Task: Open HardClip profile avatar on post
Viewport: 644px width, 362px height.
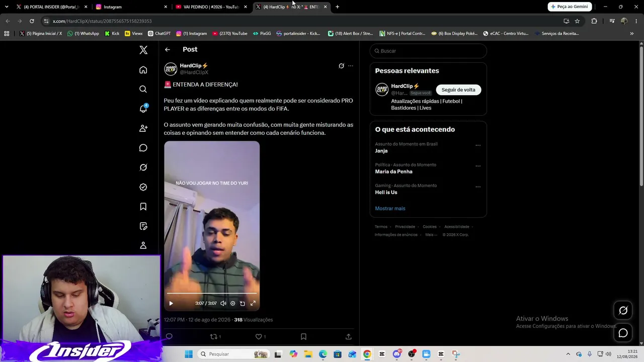Action: [171, 69]
